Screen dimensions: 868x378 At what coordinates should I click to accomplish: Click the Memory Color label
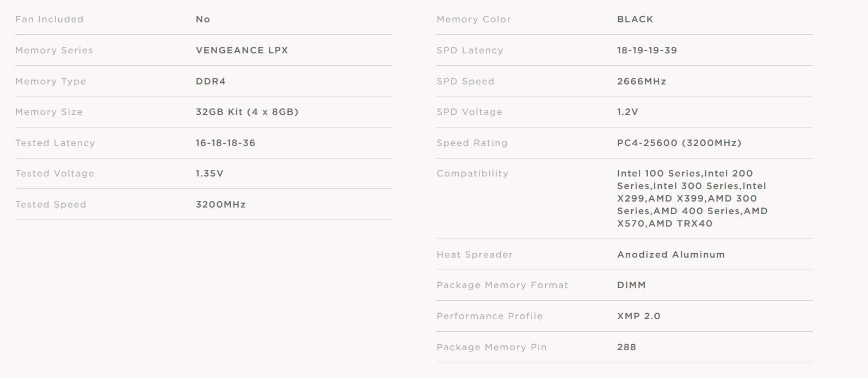473,20
